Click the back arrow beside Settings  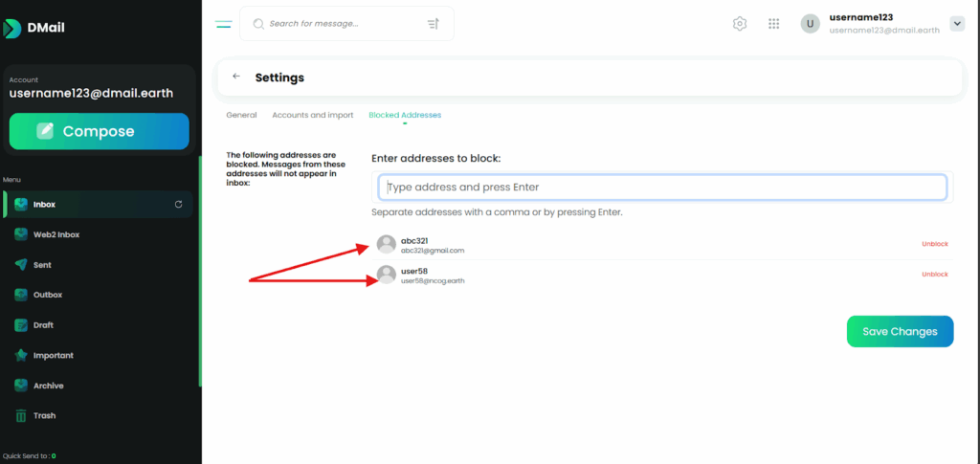[x=236, y=77]
